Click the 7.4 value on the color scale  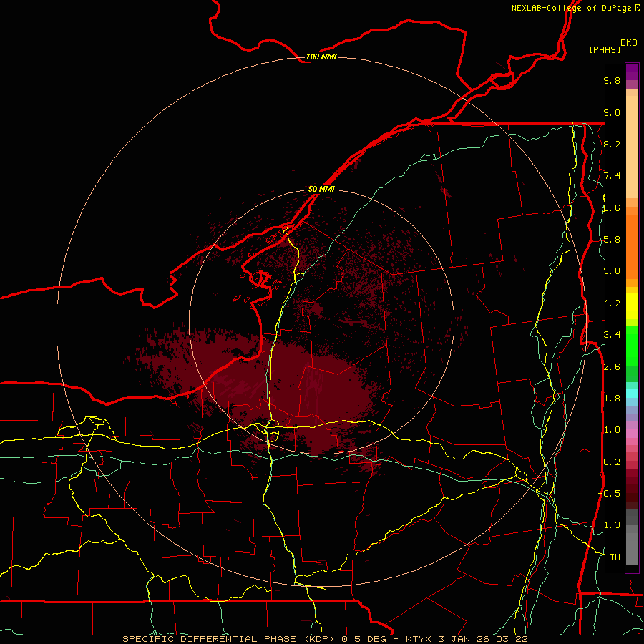[x=612, y=176]
